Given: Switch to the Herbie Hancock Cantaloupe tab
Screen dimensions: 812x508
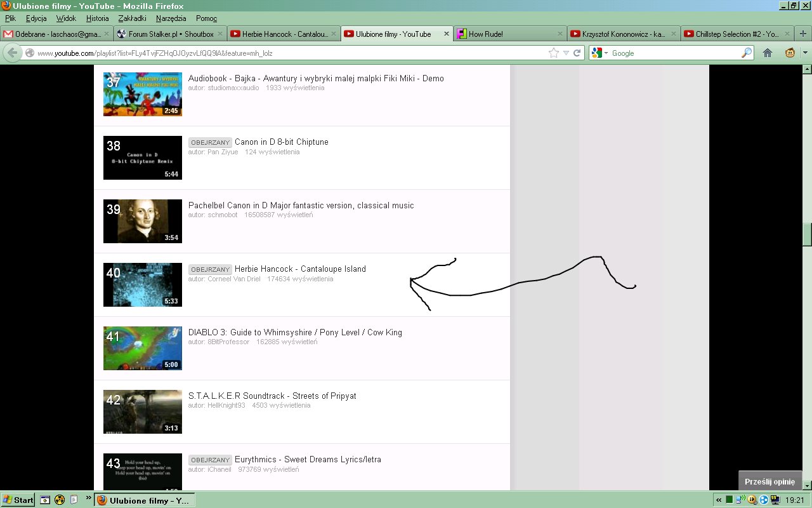Looking at the screenshot, I should coord(283,34).
